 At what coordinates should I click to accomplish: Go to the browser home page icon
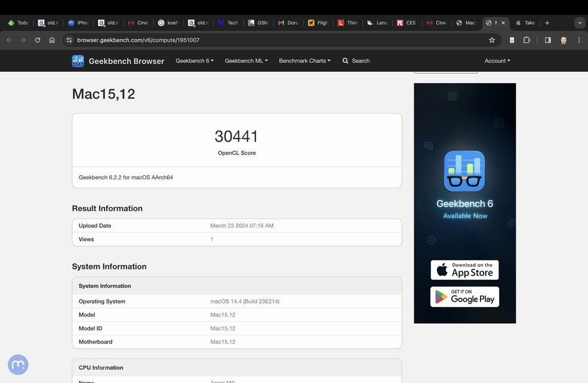point(52,40)
